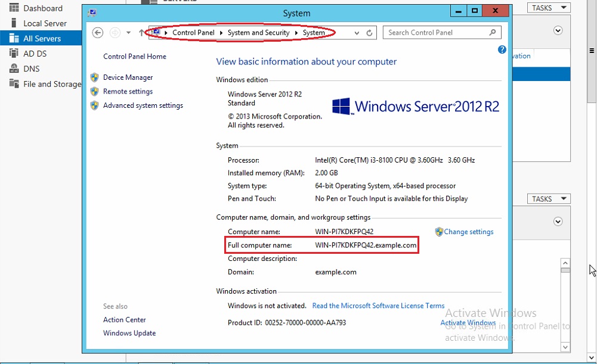Click the search magnifier icon
This screenshot has height=364, width=597.
pos(493,33)
